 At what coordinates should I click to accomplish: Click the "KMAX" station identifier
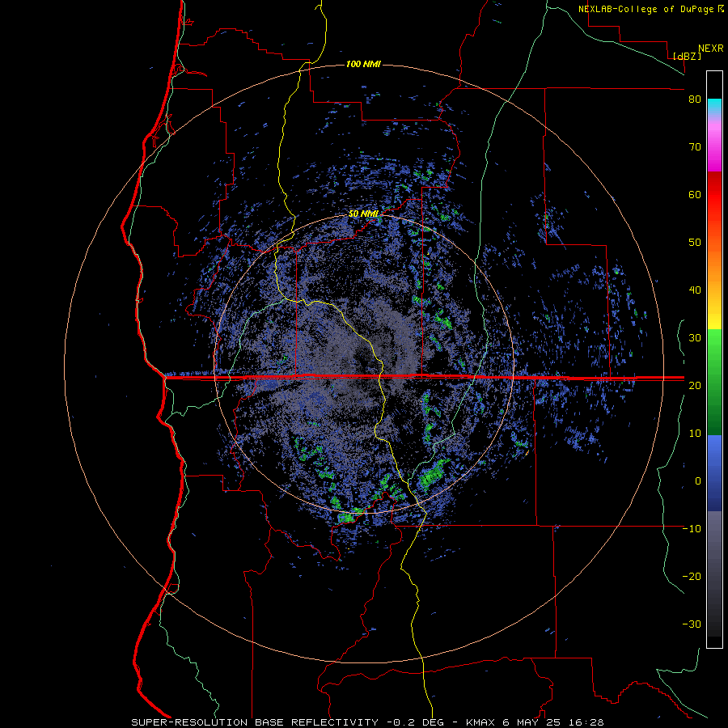481,722
